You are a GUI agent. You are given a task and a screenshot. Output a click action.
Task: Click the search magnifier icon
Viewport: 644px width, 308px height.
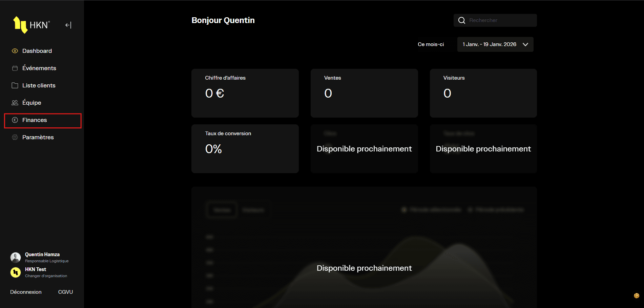click(461, 20)
